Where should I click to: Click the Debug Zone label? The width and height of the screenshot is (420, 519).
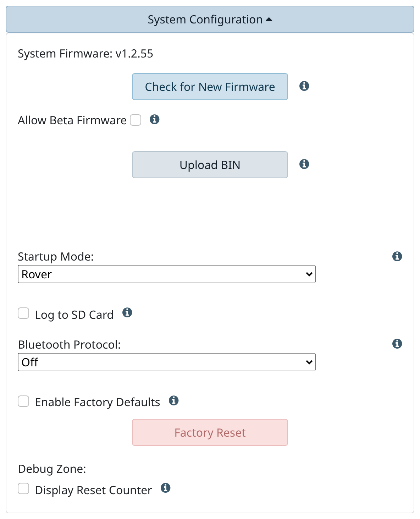tap(52, 469)
